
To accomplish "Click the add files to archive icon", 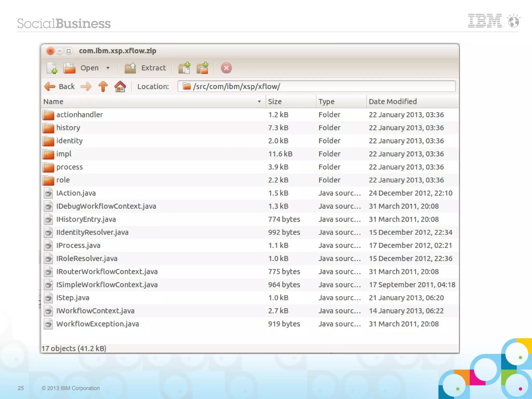I will [184, 68].
